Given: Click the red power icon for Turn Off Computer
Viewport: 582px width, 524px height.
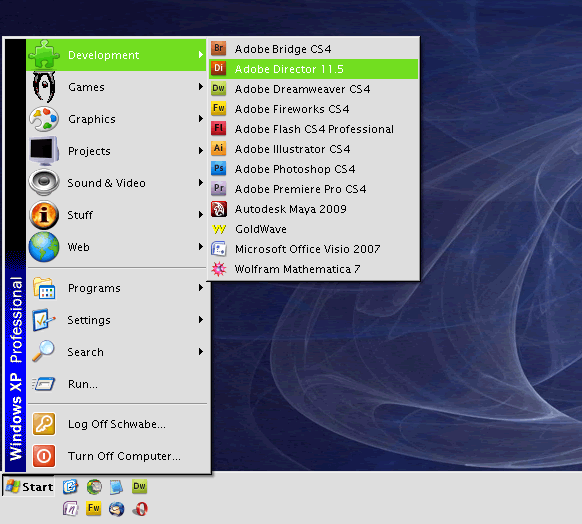Looking at the screenshot, I should point(44,455).
